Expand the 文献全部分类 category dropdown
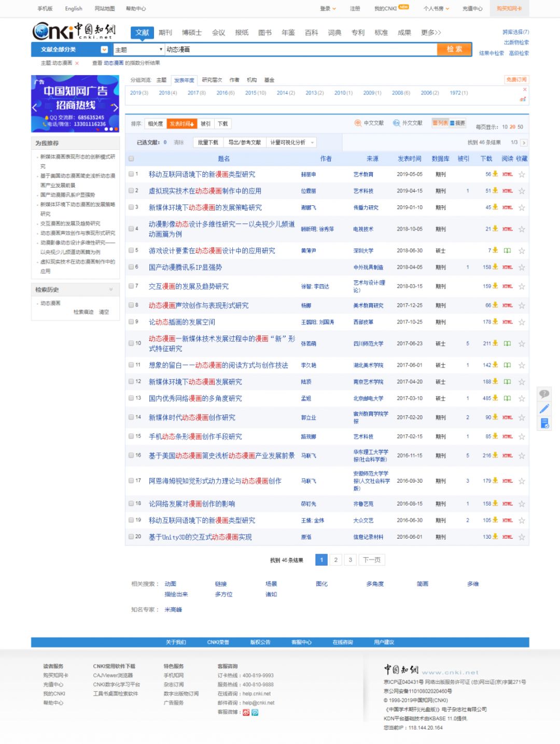The height and width of the screenshot is (744, 560). coord(104,49)
